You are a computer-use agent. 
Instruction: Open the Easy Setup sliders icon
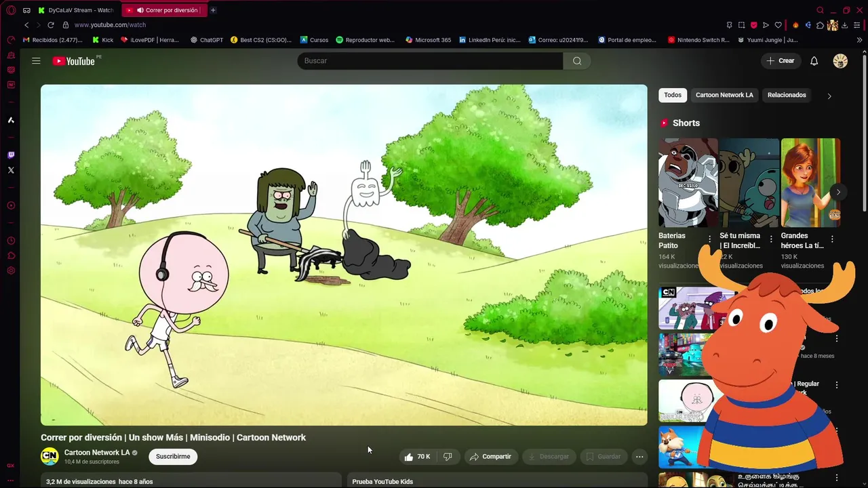click(857, 25)
